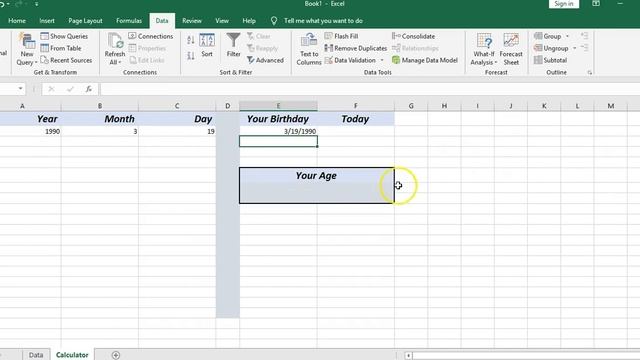Open the View tab
Screen dimensions: 640x360
coord(222,20)
